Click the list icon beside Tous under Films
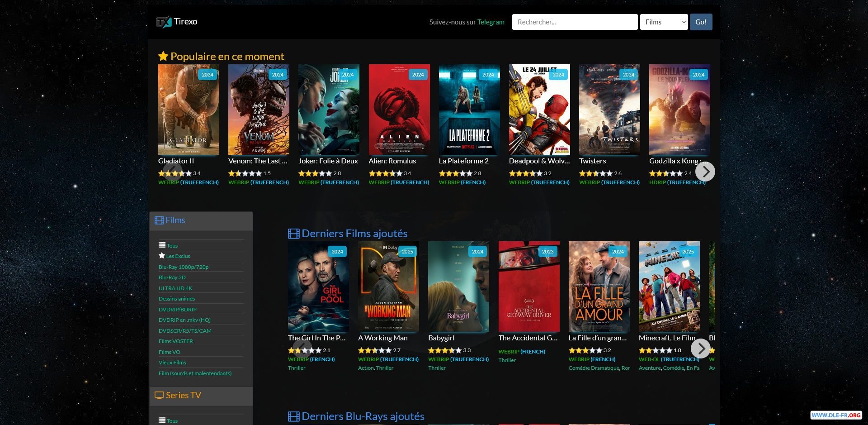This screenshot has width=868, height=425. click(162, 245)
